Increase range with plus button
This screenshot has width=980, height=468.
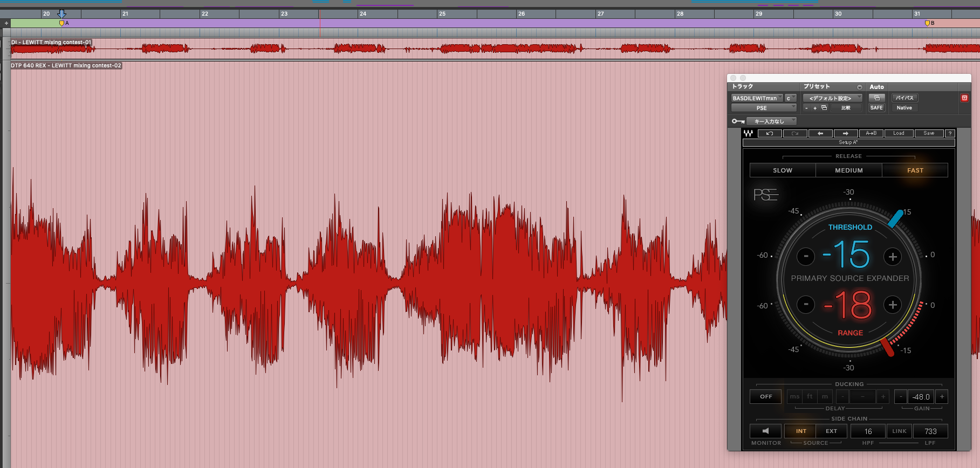tap(893, 305)
